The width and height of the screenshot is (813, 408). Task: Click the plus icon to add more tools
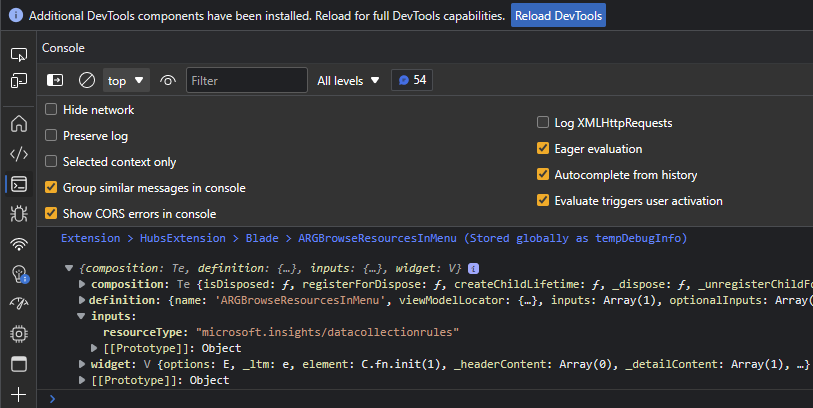(19, 395)
